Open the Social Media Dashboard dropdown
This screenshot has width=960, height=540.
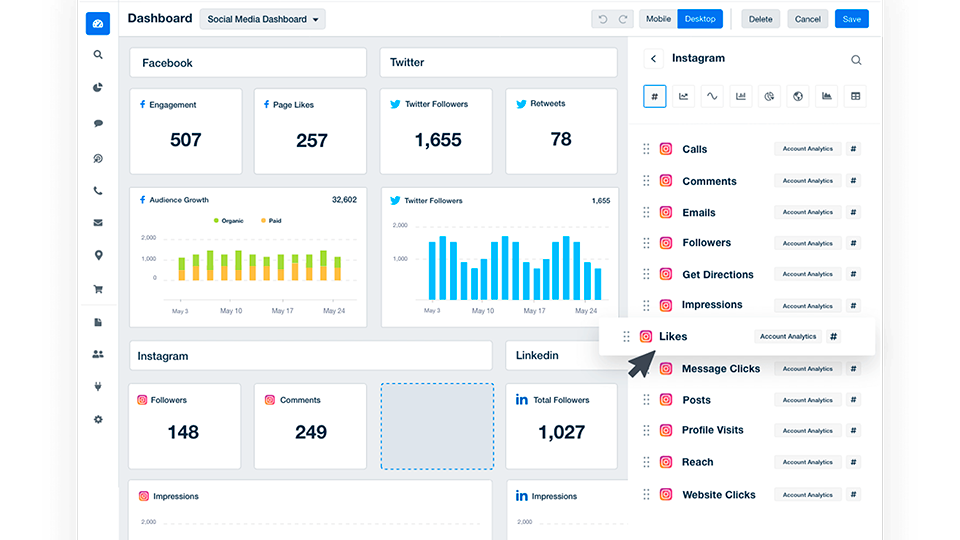[x=263, y=19]
